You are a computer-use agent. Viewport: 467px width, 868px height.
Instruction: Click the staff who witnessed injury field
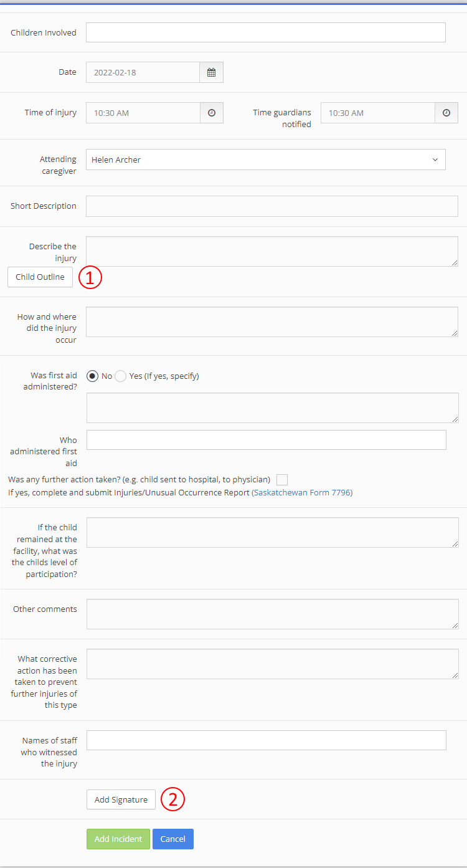[266, 740]
